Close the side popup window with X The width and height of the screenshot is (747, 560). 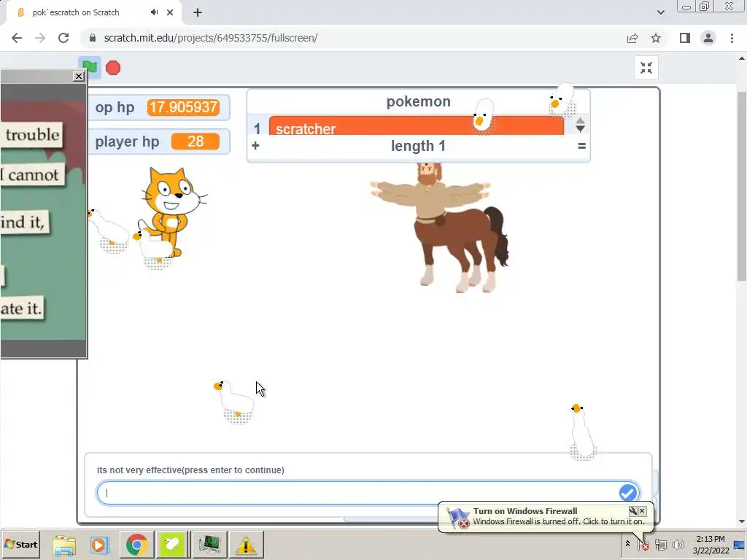coord(79,76)
